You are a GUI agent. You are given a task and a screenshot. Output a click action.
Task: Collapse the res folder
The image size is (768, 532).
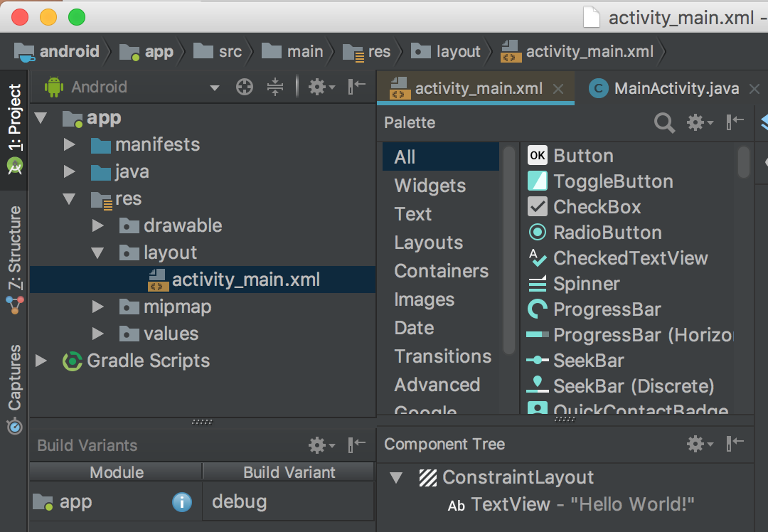[x=68, y=198]
